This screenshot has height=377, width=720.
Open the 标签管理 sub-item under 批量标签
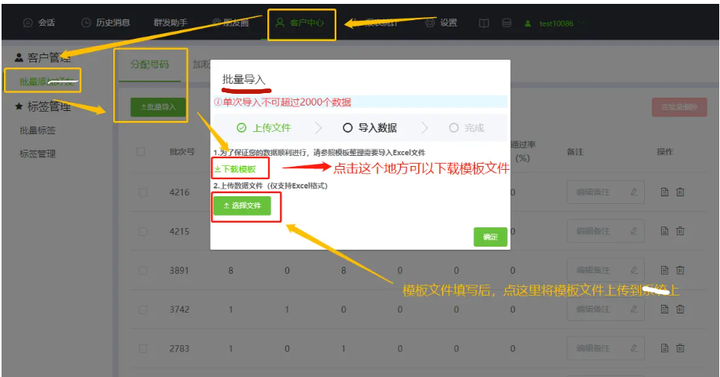pyautogui.click(x=37, y=154)
